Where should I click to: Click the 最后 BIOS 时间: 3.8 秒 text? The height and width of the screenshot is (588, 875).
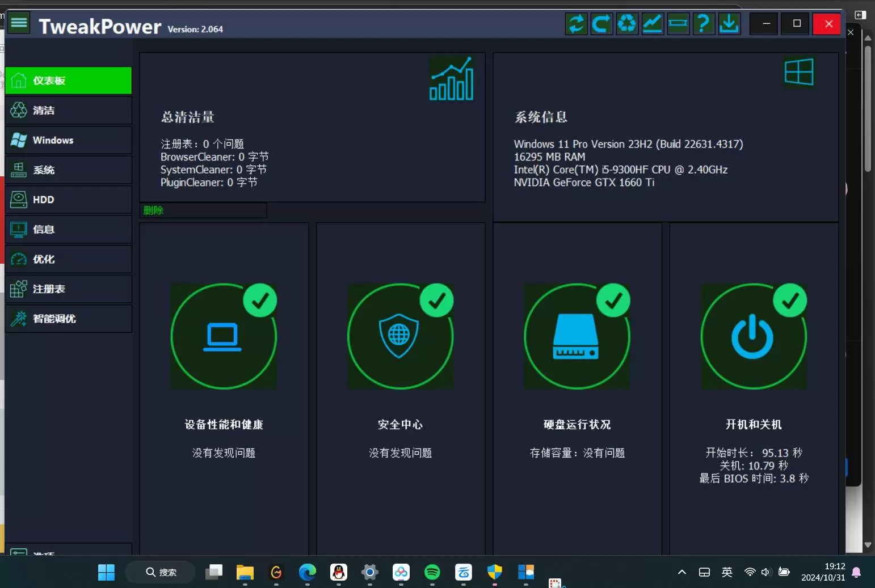(754, 479)
